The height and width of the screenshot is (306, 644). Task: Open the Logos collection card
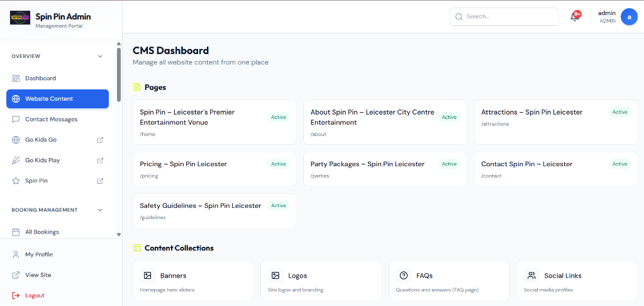coord(321,281)
